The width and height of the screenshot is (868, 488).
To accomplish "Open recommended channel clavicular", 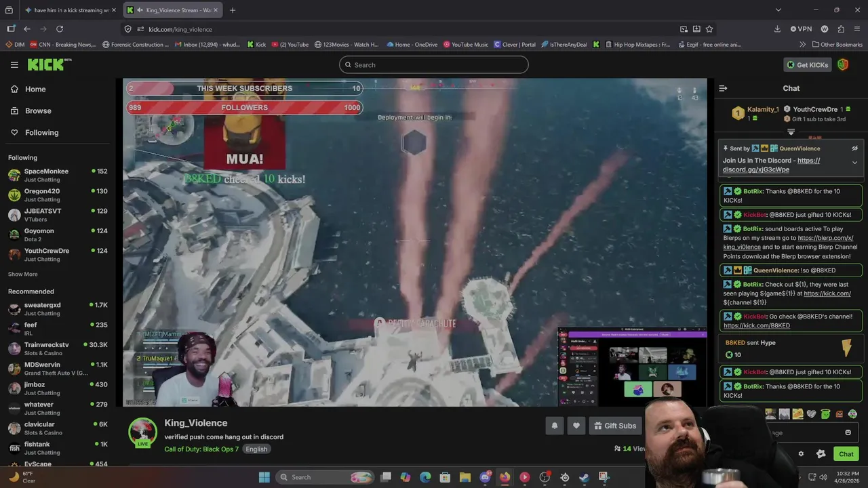I will coord(58,428).
